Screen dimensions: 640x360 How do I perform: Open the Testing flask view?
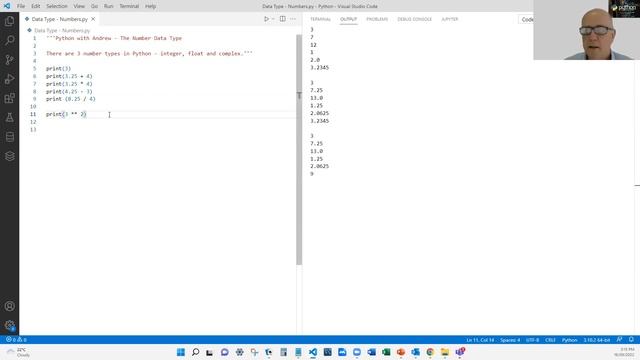pos(9,118)
